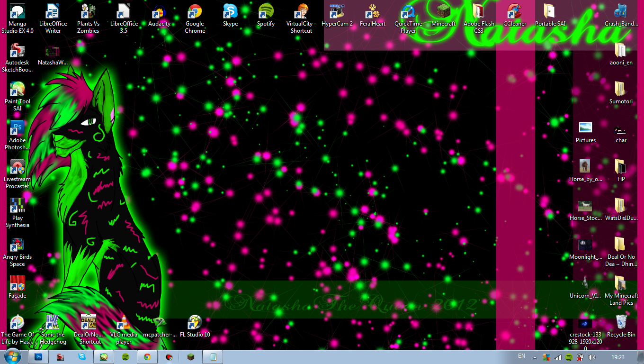Open the Recycle Bin

[x=621, y=323]
